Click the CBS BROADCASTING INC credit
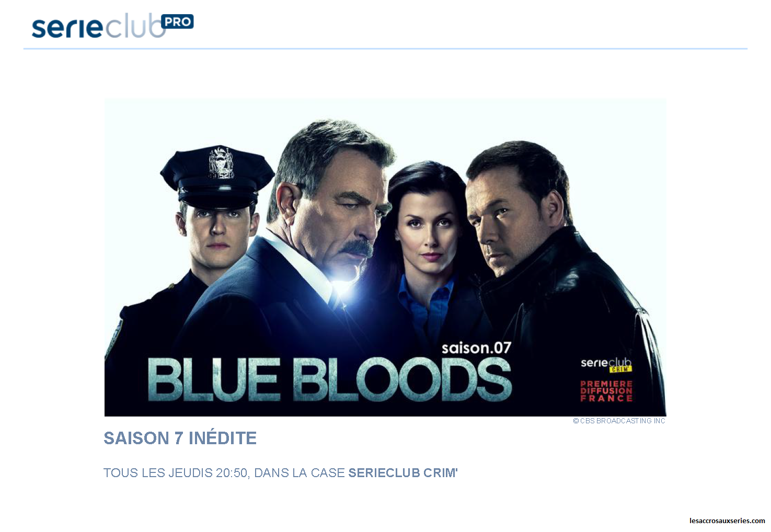Screen dimensions: 771x532 coord(623,421)
